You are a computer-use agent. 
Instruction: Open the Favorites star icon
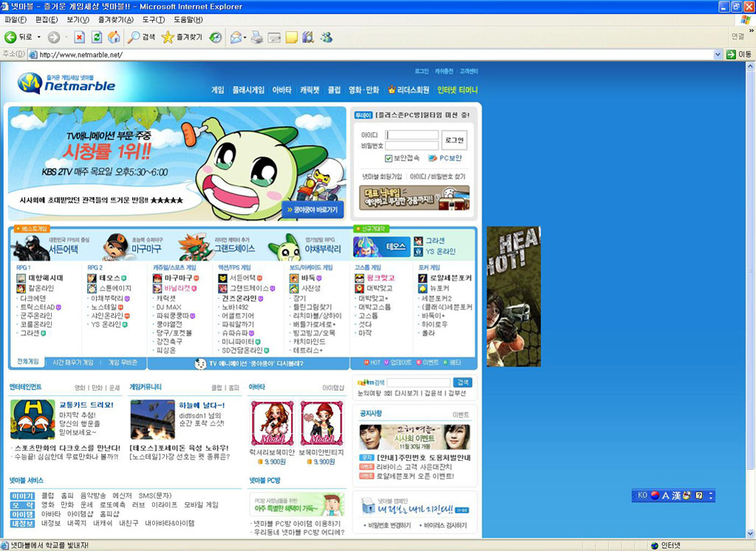(168, 37)
